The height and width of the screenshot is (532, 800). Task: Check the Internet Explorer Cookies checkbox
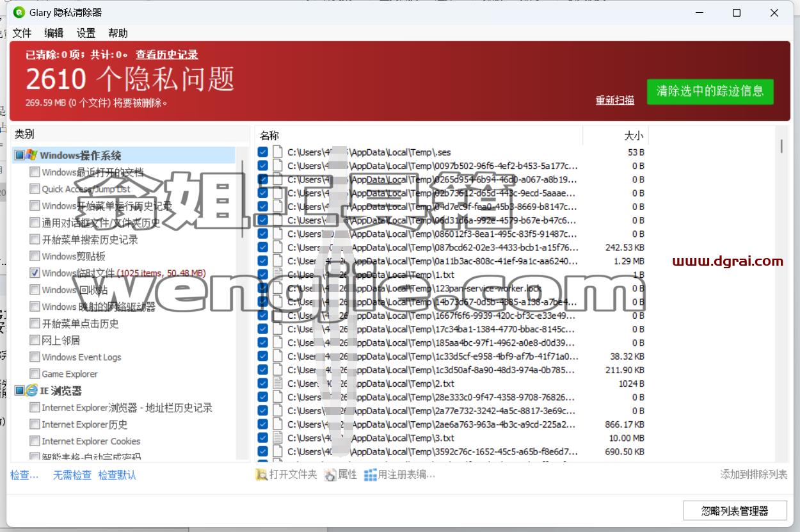35,441
